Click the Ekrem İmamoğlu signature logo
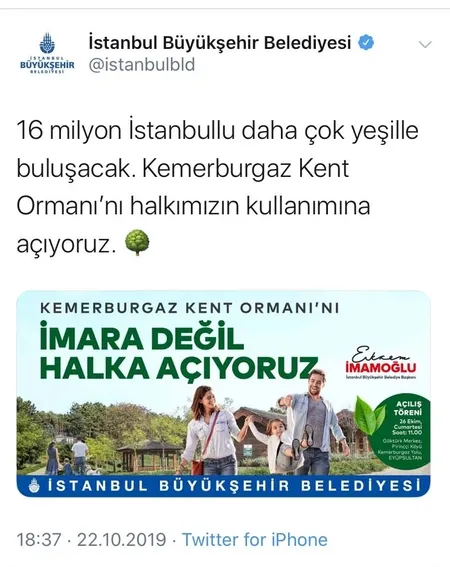Image resolution: width=450 pixels, height=567 pixels. click(x=381, y=363)
